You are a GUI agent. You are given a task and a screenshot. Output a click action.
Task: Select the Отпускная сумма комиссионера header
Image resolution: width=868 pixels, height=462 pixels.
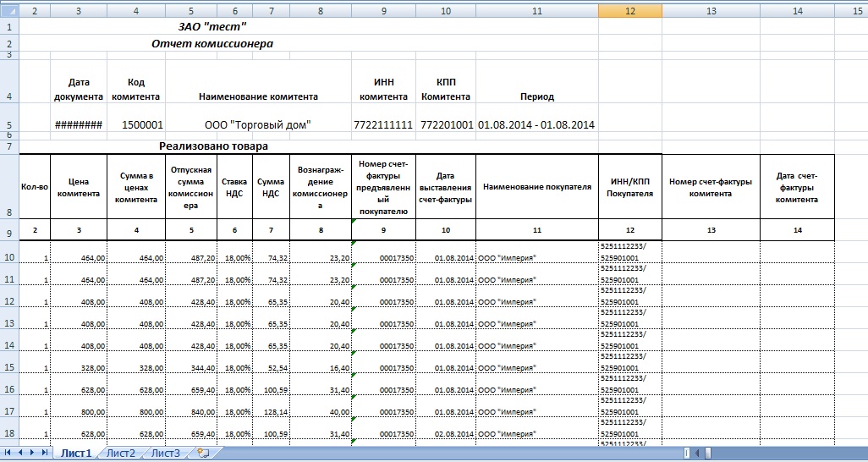(191, 187)
